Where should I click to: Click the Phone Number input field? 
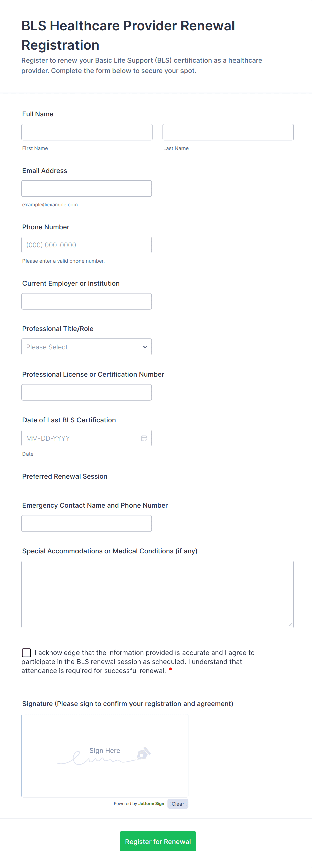pyautogui.click(x=86, y=245)
